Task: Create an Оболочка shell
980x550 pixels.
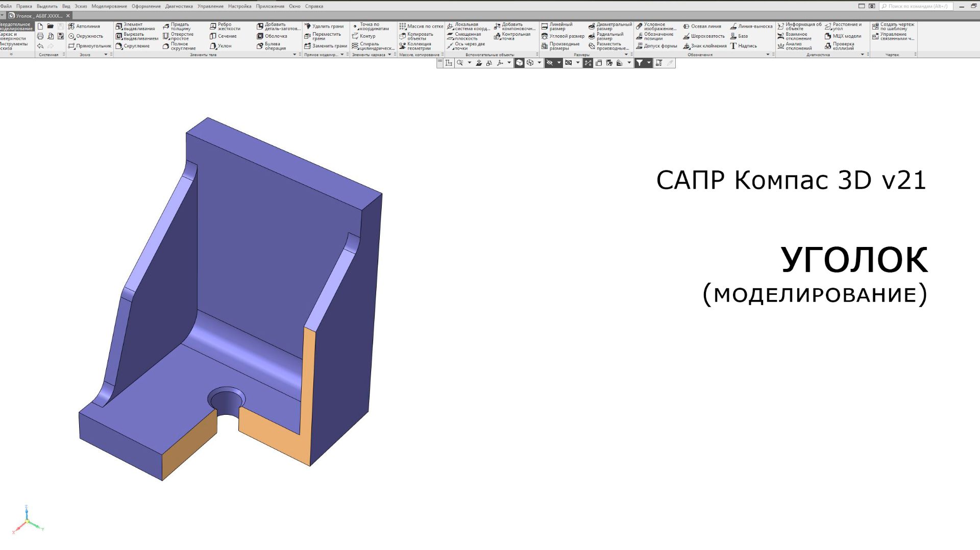Action: (272, 36)
